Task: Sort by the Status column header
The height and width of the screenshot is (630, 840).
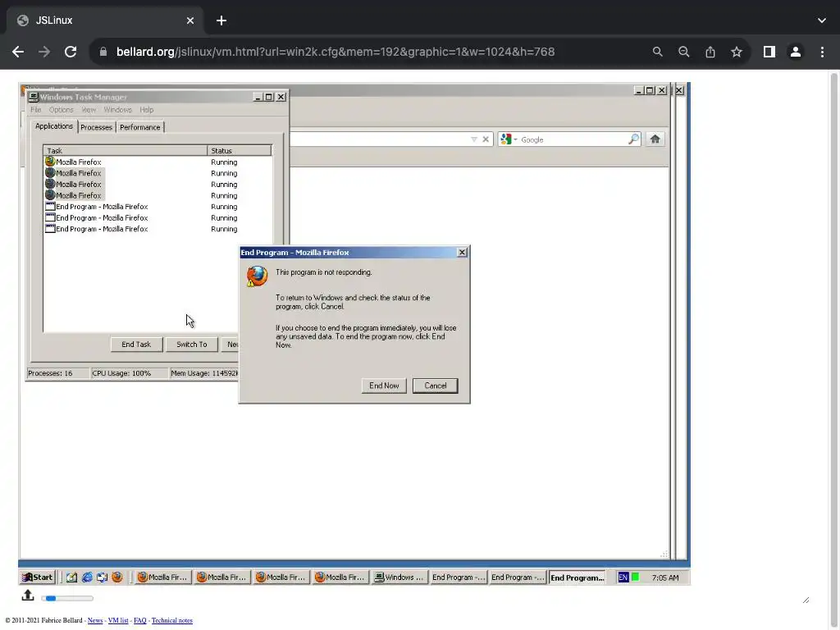Action: click(x=239, y=151)
